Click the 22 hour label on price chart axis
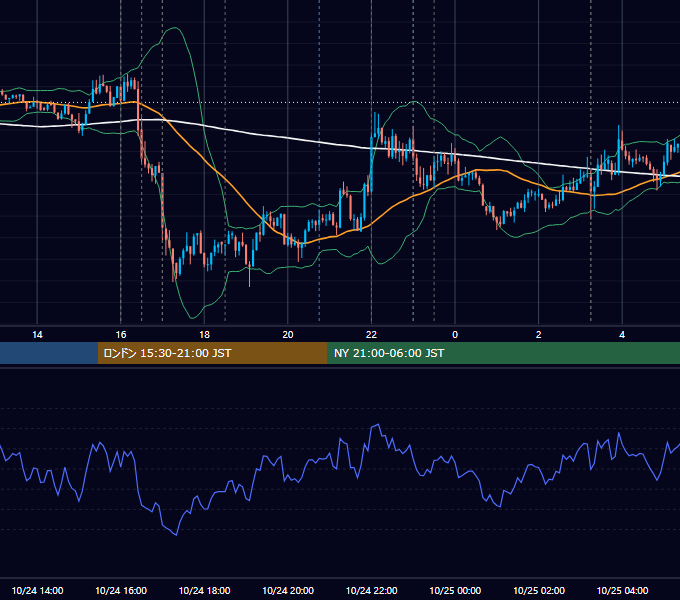Image resolution: width=680 pixels, height=600 pixels. 371,335
